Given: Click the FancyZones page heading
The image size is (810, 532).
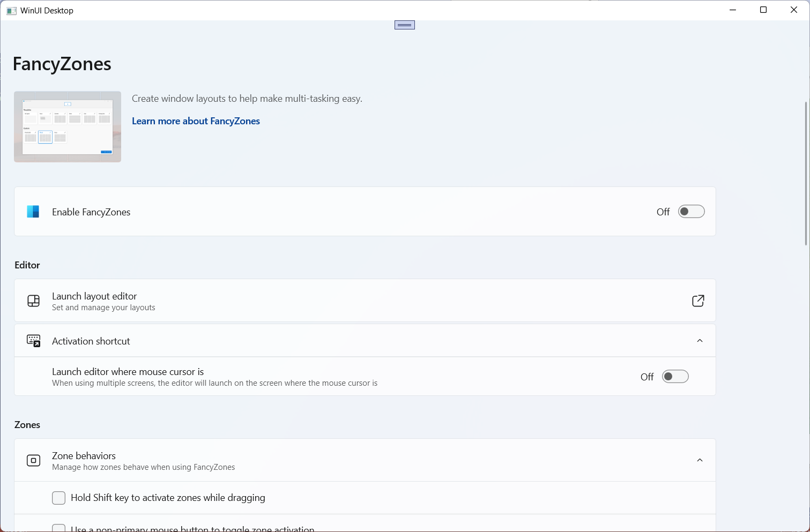Looking at the screenshot, I should click(62, 64).
